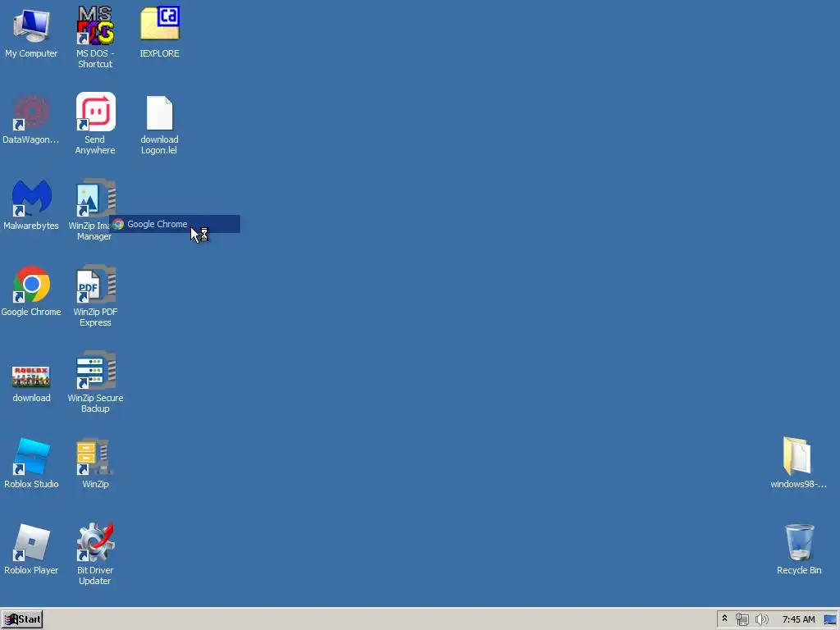840x630 pixels.
Task: Open the Start menu
Action: pyautogui.click(x=22, y=619)
